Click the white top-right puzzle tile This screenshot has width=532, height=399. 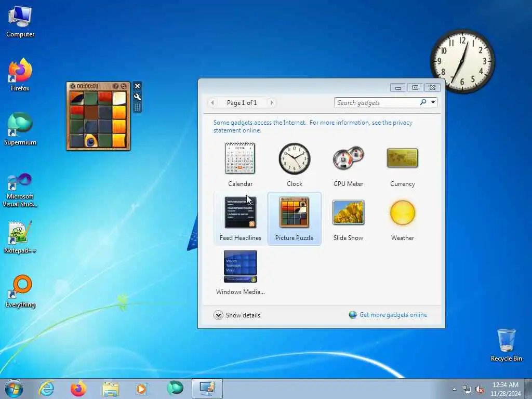click(119, 98)
